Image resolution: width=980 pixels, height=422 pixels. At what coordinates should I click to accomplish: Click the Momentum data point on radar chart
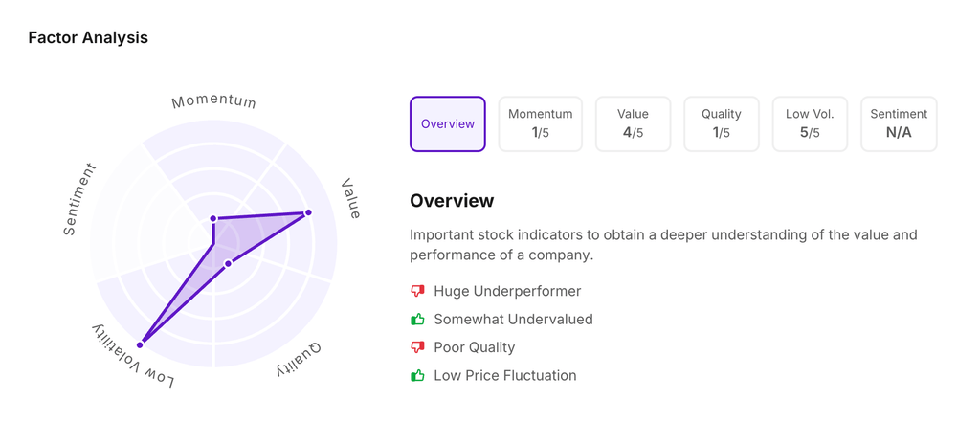[x=213, y=219]
